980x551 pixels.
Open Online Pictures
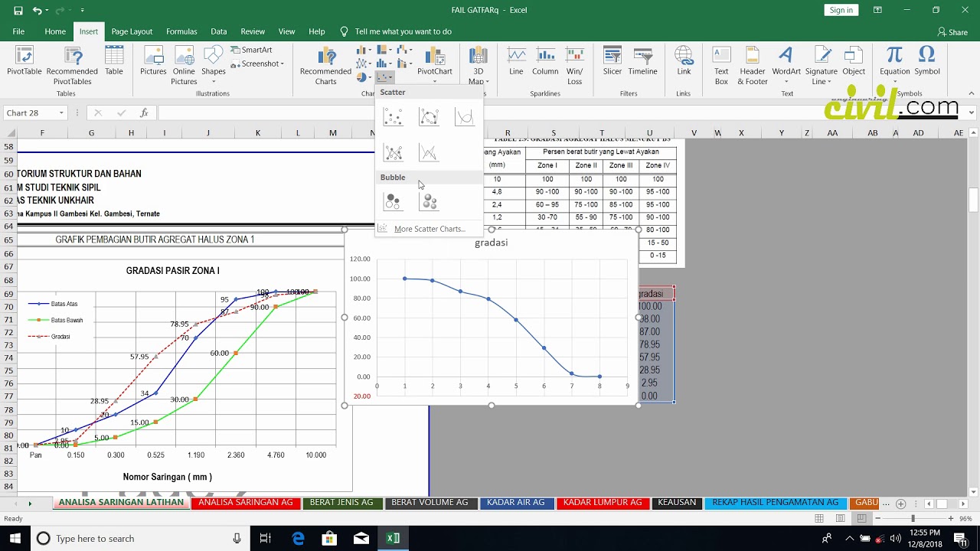184,65
